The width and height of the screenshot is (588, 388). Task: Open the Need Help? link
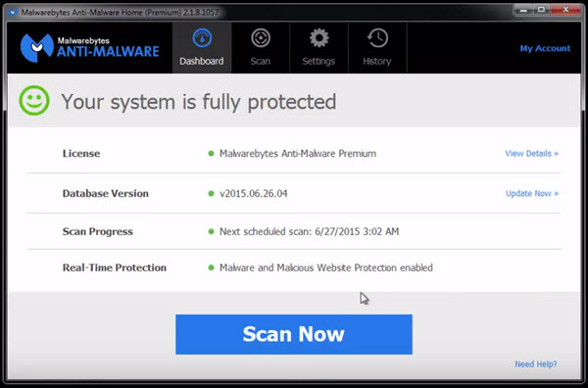coord(535,364)
